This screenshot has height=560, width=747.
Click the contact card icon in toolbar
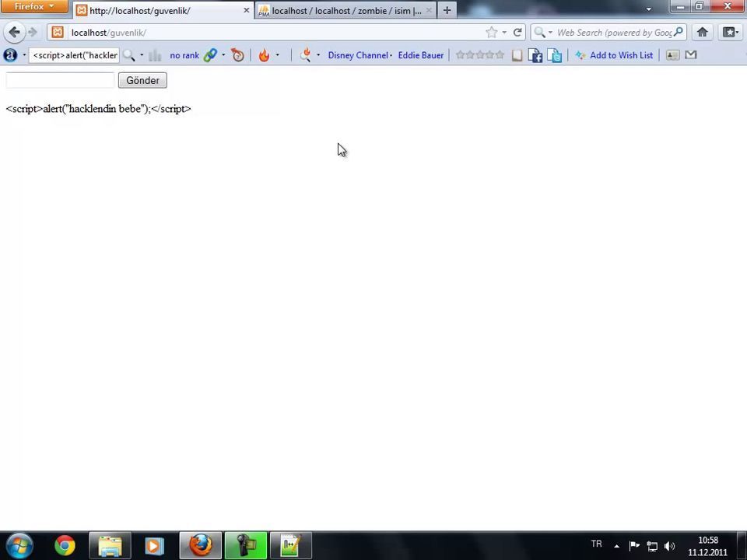672,55
